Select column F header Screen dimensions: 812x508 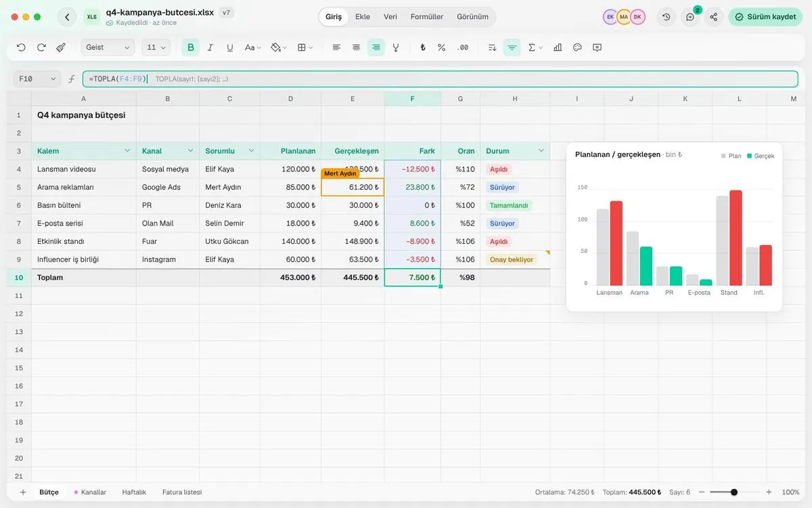[412, 99]
